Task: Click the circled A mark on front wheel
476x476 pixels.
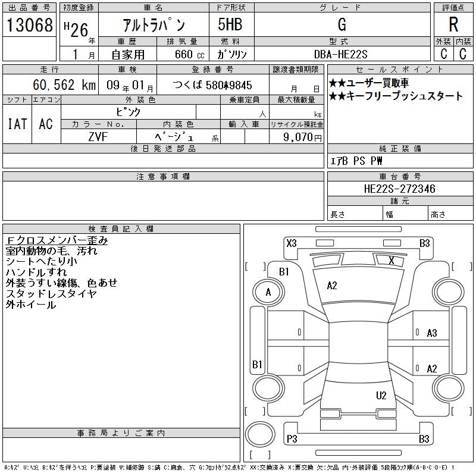Action: point(268,292)
